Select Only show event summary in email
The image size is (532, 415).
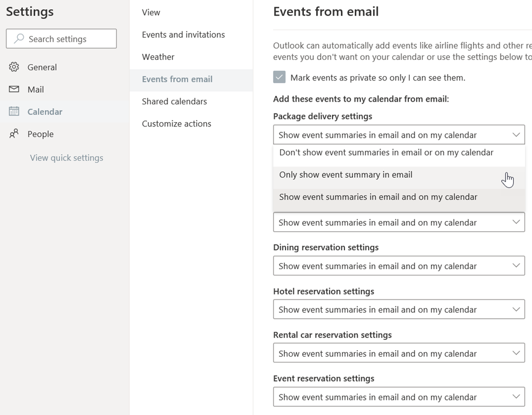tap(345, 175)
